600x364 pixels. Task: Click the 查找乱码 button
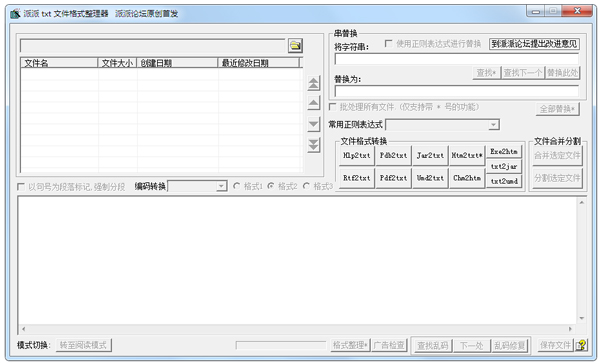(432, 346)
